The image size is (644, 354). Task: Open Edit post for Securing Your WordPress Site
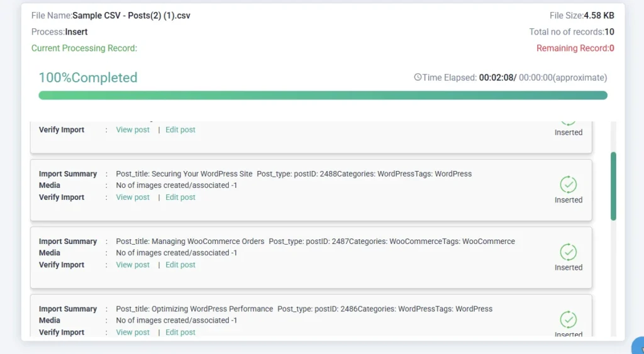(180, 197)
